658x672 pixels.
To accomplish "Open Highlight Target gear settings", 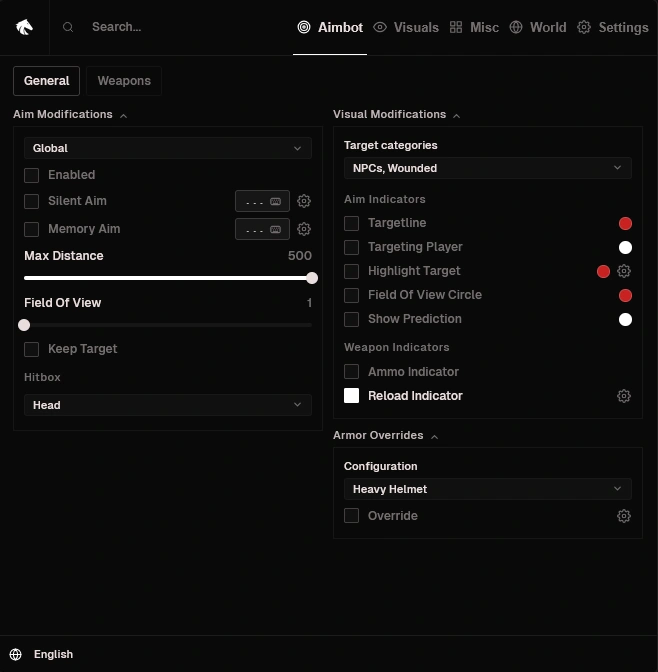I will [x=624, y=271].
